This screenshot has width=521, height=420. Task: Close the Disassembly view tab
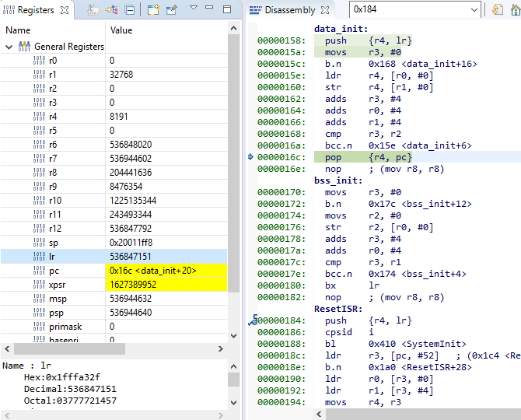(x=325, y=10)
